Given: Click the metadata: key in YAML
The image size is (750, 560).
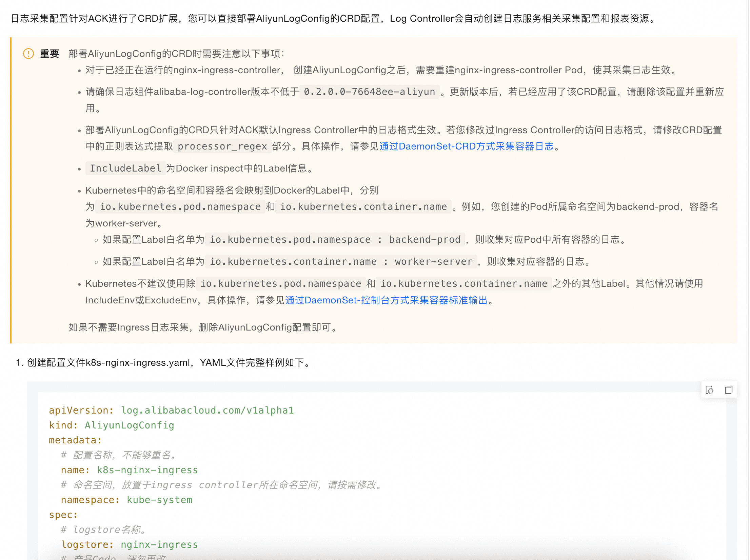Looking at the screenshot, I should (75, 440).
